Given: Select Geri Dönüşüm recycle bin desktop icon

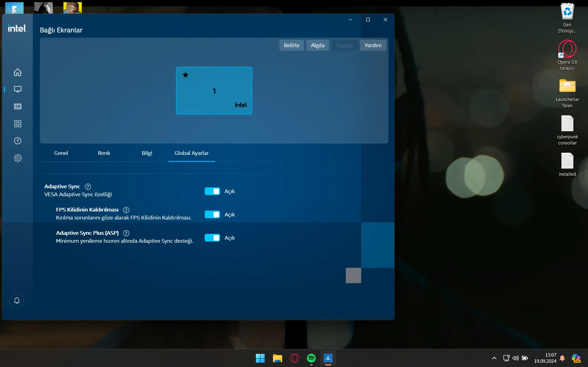Looking at the screenshot, I should point(567,18).
